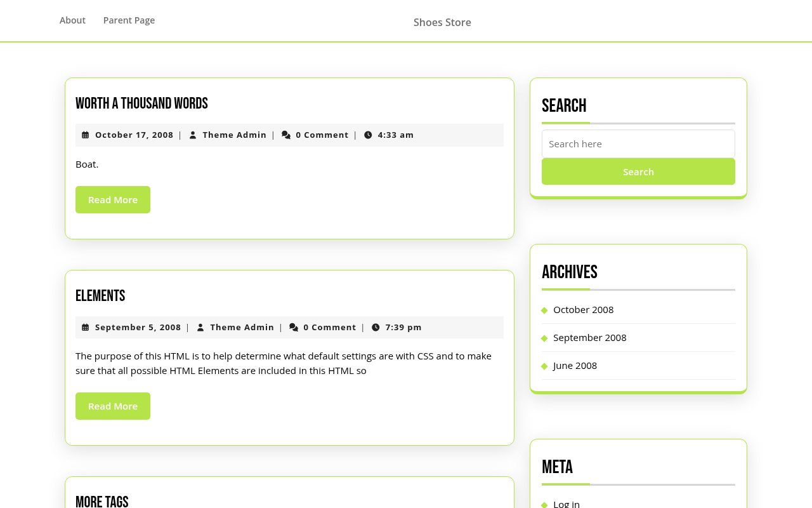Click the Boat. excerpt text
Image resolution: width=812 pixels, height=508 pixels.
coord(87,164)
